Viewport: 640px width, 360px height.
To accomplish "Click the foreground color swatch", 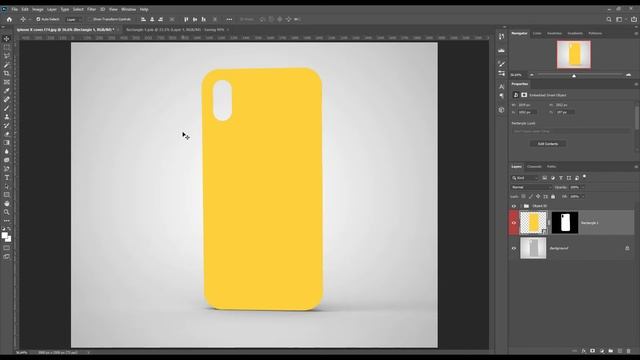I will pyautogui.click(x=4, y=236).
